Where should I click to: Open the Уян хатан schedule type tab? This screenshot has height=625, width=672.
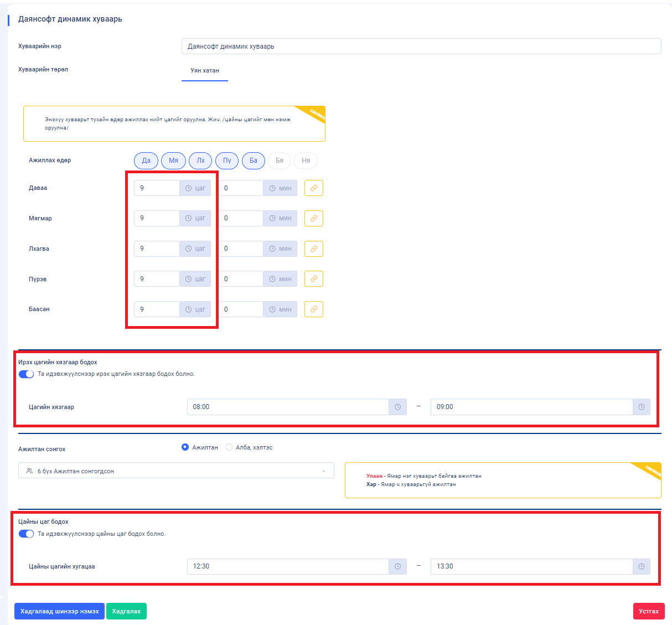(x=205, y=71)
